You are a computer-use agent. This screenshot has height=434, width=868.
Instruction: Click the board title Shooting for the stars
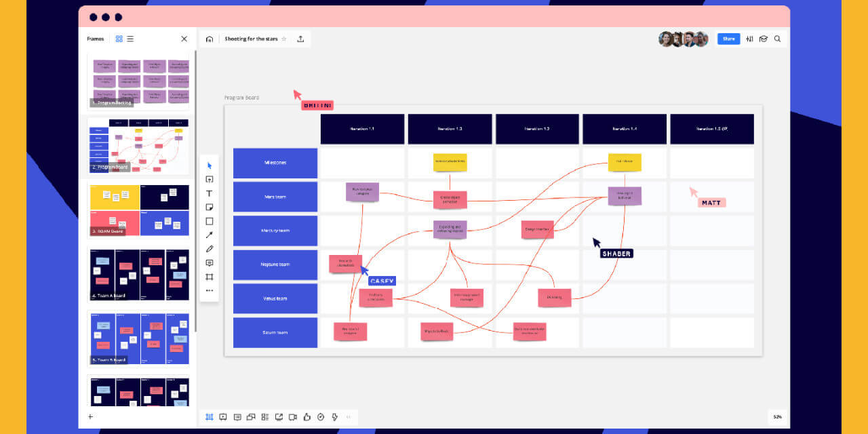[250, 39]
